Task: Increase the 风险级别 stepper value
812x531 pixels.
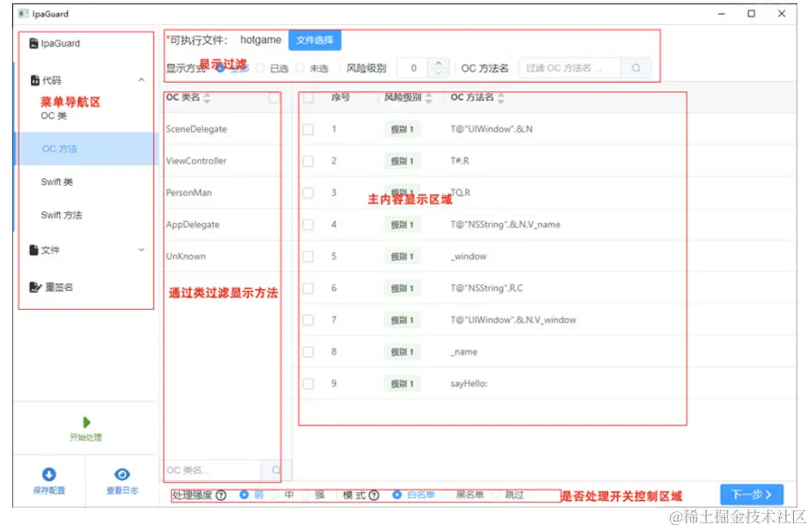Action: click(x=439, y=63)
